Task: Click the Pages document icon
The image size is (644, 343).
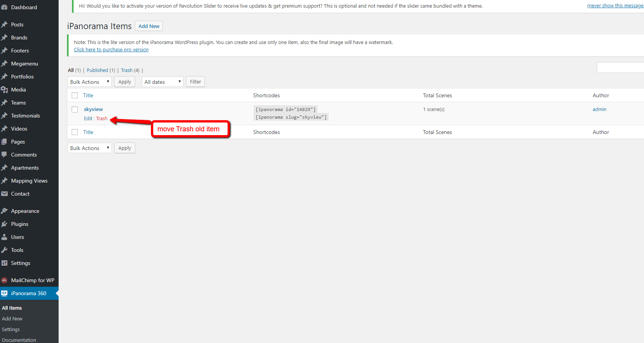Action: tap(4, 142)
